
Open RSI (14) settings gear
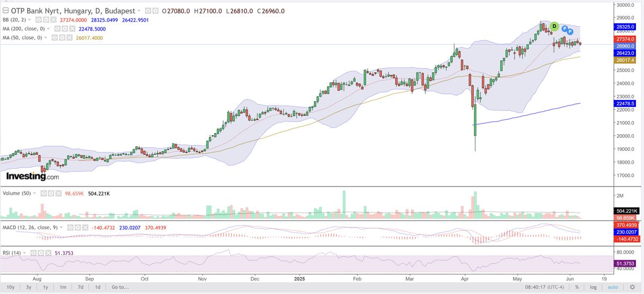41,253
